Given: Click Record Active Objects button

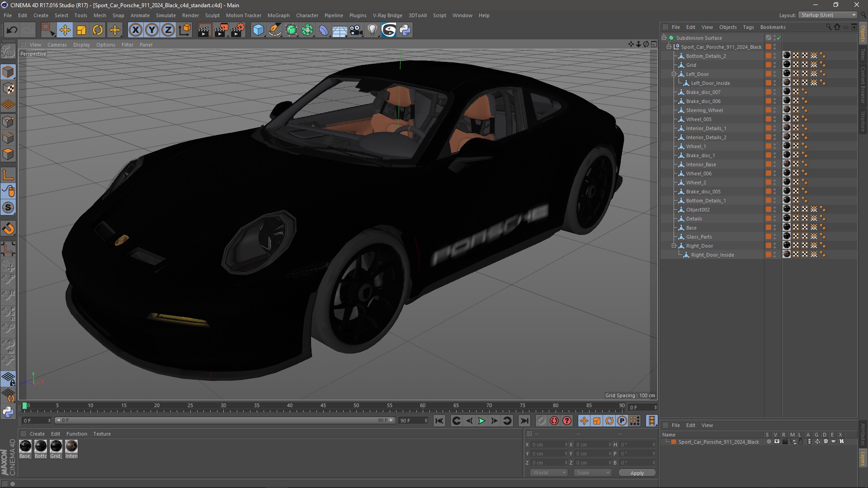Looking at the screenshot, I should [x=542, y=421].
